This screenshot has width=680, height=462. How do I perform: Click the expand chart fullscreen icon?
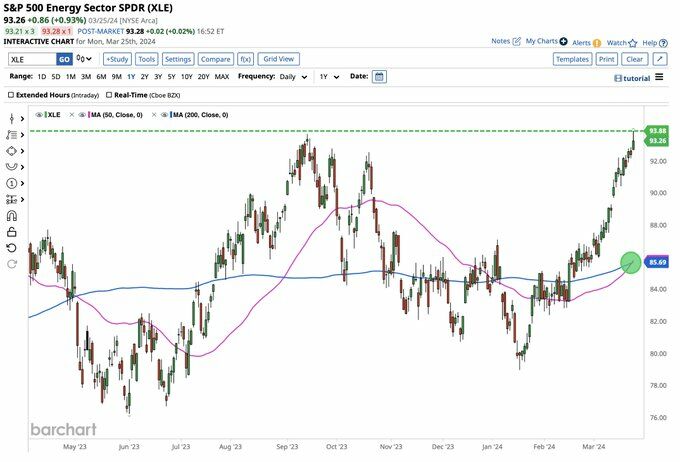click(x=660, y=59)
